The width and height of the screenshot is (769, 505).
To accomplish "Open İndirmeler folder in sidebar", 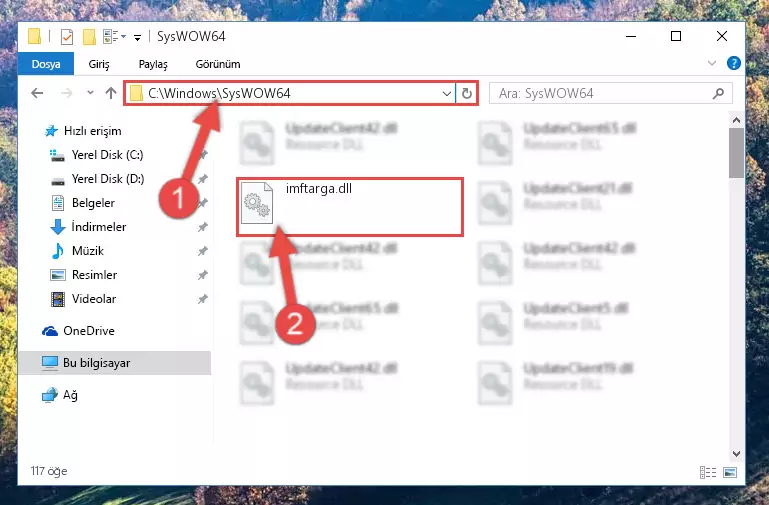I will pyautogui.click(x=99, y=227).
